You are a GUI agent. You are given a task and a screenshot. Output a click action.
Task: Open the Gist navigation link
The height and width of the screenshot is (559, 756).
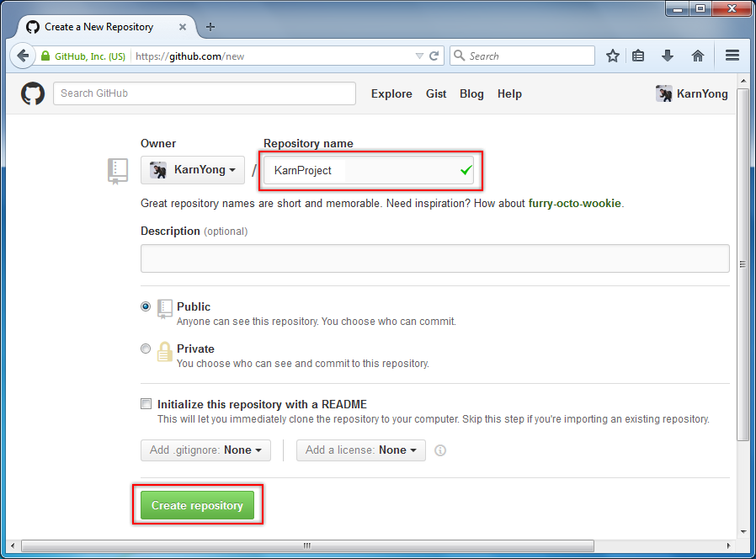click(436, 94)
